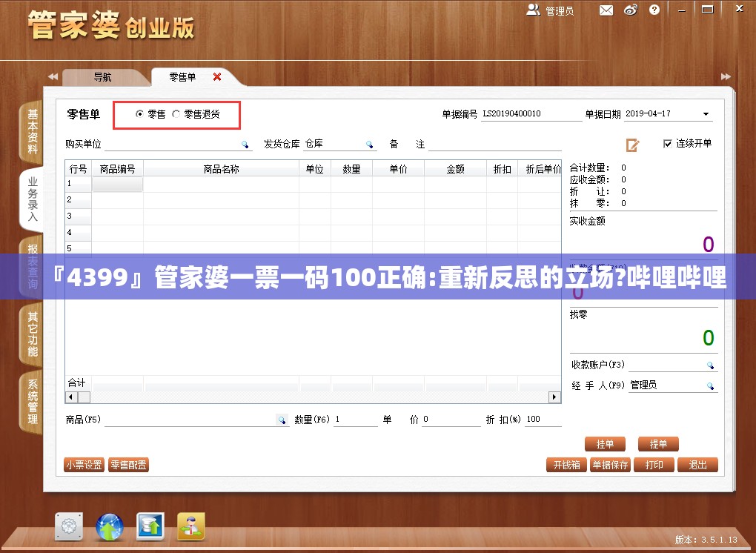Image resolution: width=756 pixels, height=553 pixels.
Task: Click the 金额 column header
Action: click(455, 169)
